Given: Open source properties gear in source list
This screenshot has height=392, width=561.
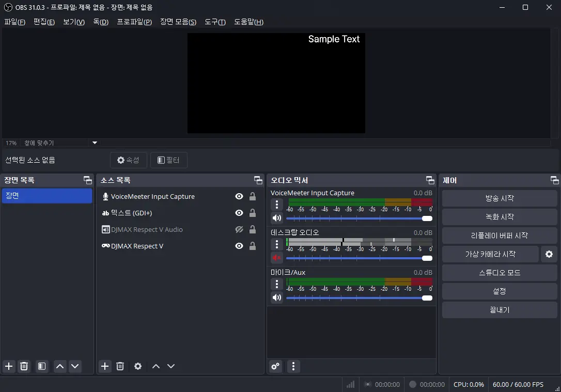Looking at the screenshot, I should [x=138, y=366].
